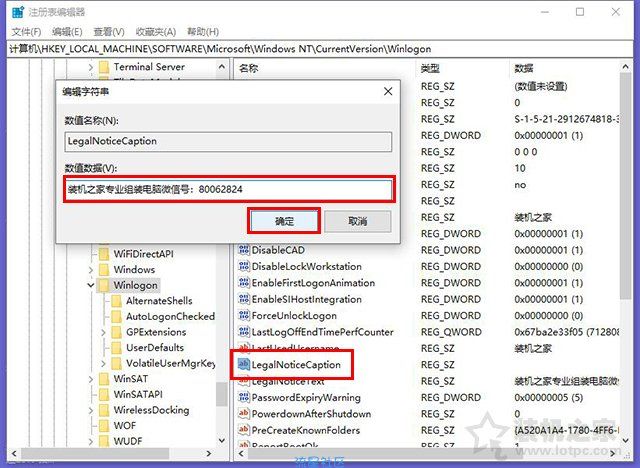This screenshot has height=468, width=640.
Task: Select the Terminal Server folder icon
Action: [x=104, y=67]
